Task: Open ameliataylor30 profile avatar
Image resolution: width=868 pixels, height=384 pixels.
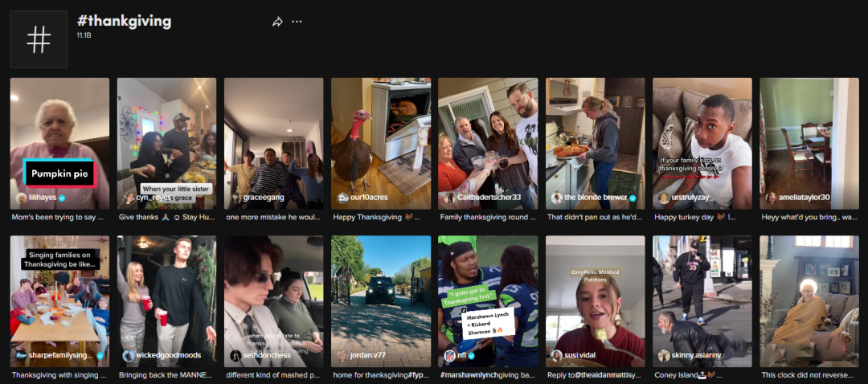Action: (x=771, y=198)
